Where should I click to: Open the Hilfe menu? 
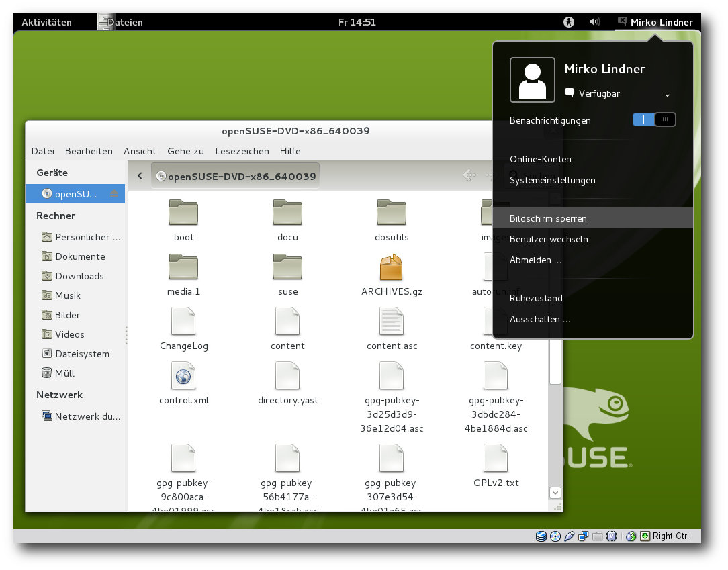pyautogui.click(x=290, y=151)
